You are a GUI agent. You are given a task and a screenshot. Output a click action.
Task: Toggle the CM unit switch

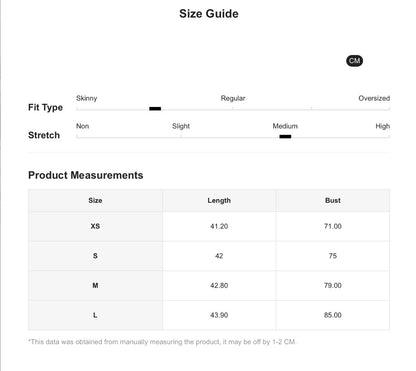(354, 61)
